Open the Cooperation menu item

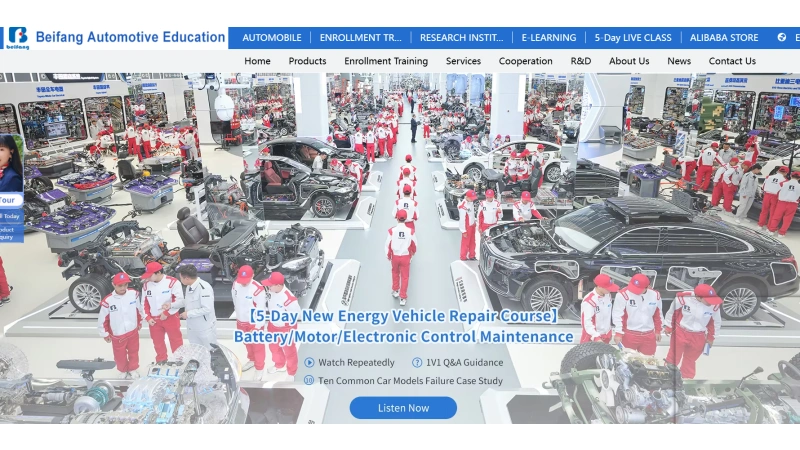click(x=526, y=61)
